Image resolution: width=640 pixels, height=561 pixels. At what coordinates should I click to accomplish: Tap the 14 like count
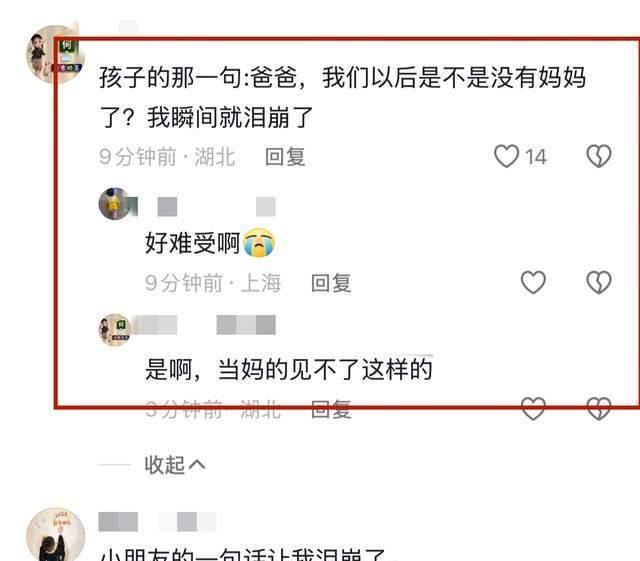pos(536,157)
